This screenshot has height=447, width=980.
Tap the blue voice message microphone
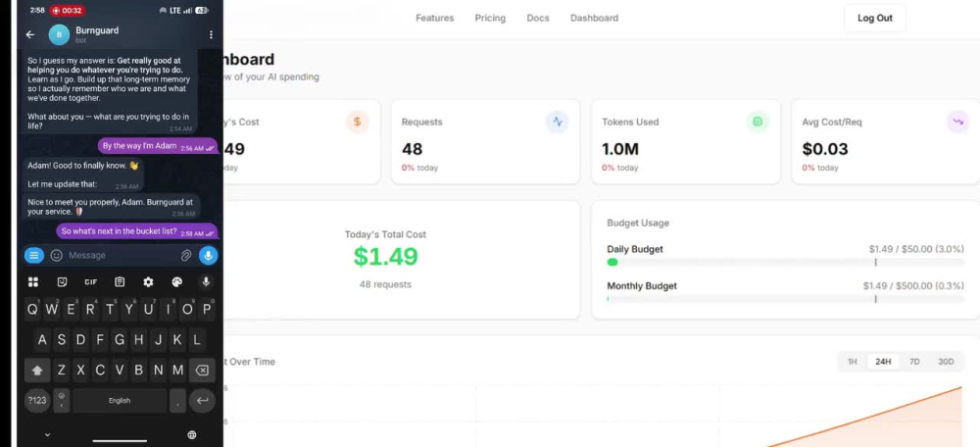click(x=208, y=255)
